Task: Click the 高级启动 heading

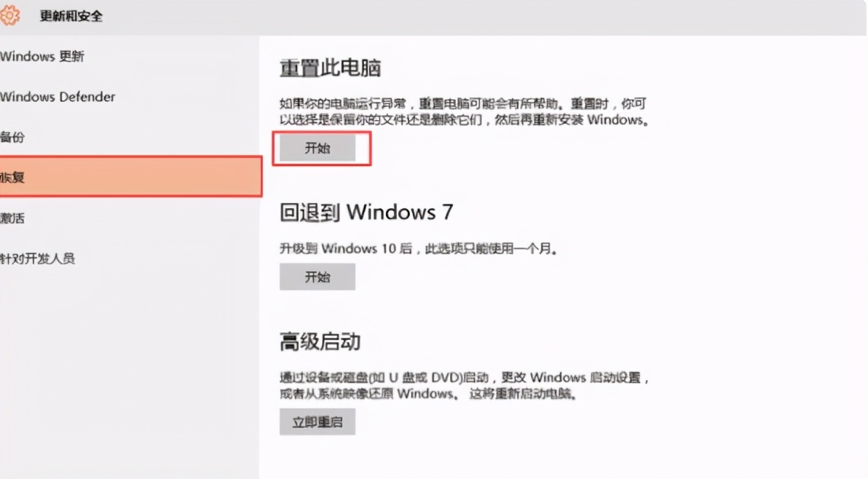Action: [x=320, y=342]
